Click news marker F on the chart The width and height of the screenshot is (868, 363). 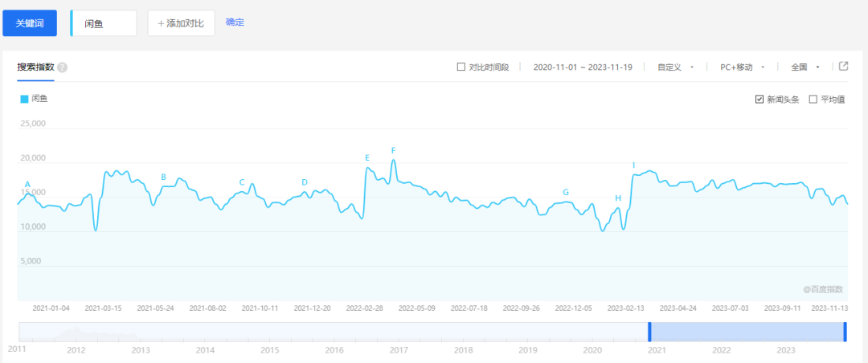click(x=394, y=150)
